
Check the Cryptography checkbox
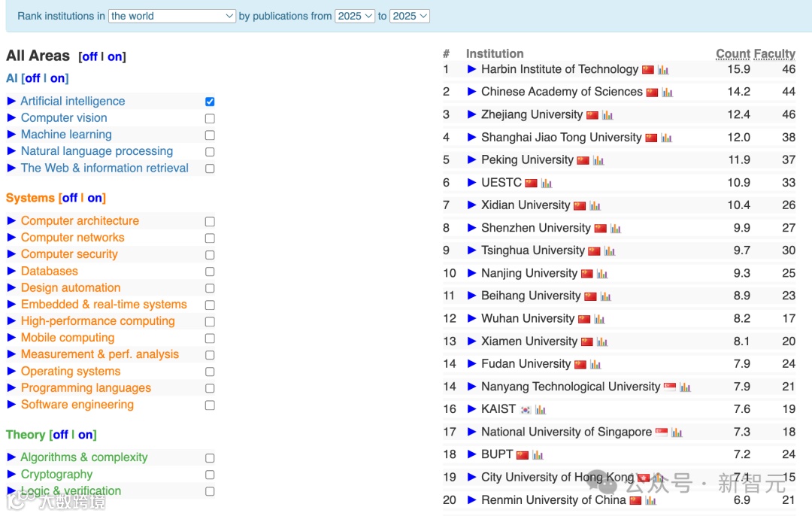[x=210, y=475]
